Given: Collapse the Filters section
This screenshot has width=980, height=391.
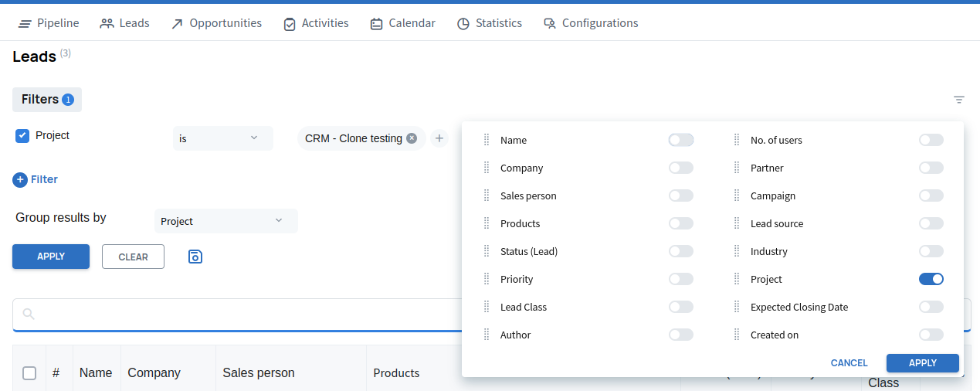Looking at the screenshot, I should [46, 100].
